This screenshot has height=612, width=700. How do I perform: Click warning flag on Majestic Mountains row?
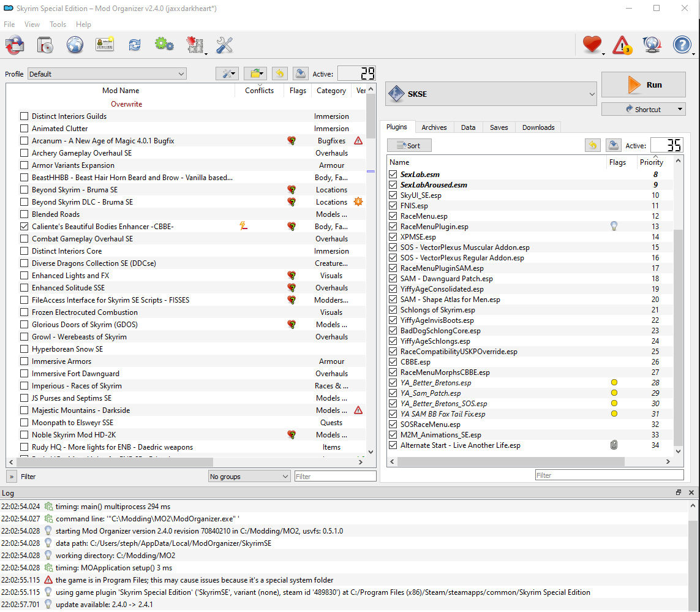[x=358, y=410]
